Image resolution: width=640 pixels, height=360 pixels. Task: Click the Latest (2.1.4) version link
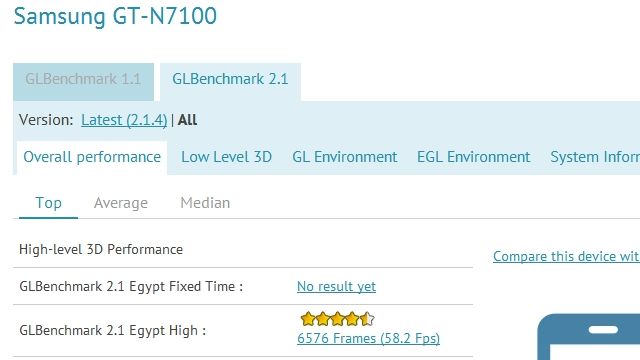(124, 120)
